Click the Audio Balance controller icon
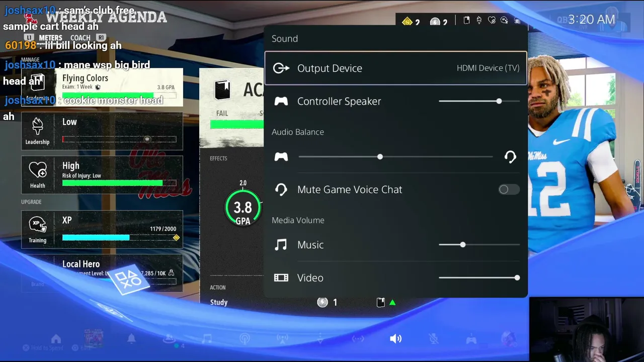 (281, 157)
